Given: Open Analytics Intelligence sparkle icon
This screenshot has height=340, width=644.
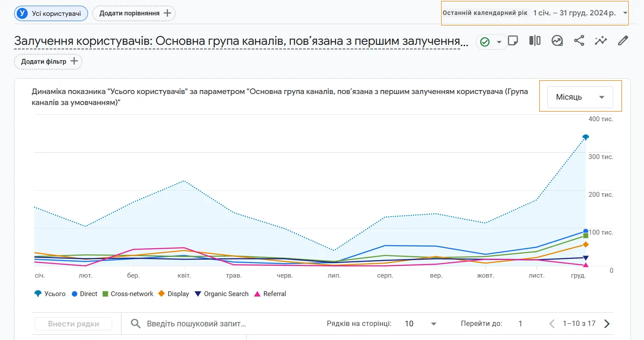Looking at the screenshot, I should (600, 40).
